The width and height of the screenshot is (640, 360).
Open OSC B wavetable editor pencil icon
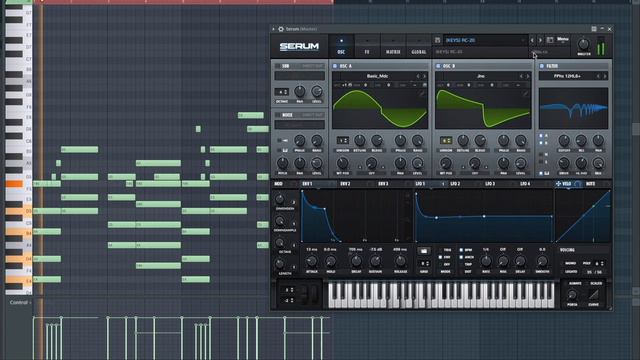pos(524,93)
